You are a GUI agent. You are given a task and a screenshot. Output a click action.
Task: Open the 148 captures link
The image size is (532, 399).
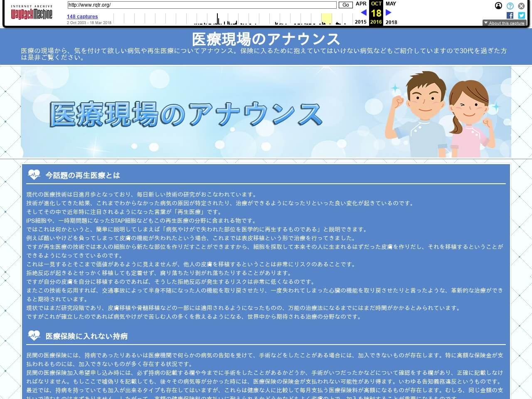(x=82, y=17)
